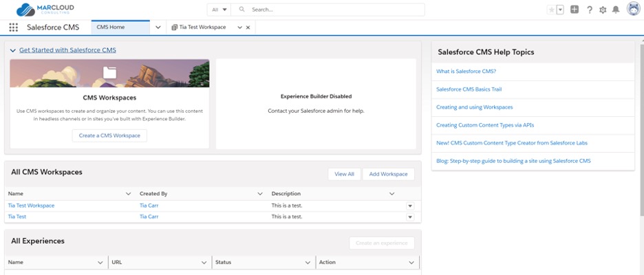
Task: Click the search magnifier icon
Action: 242,10
